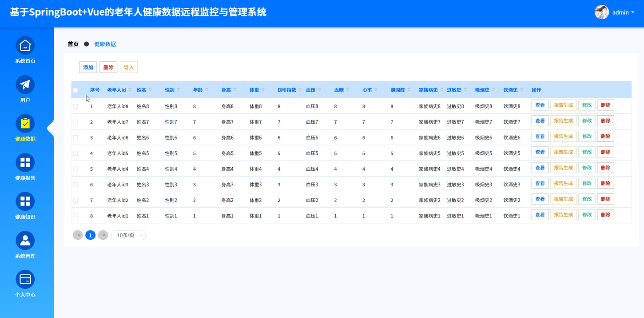Screen dimensions: 644x318
Task: Click cell 饮酒史2
Action: pos(512,200)
